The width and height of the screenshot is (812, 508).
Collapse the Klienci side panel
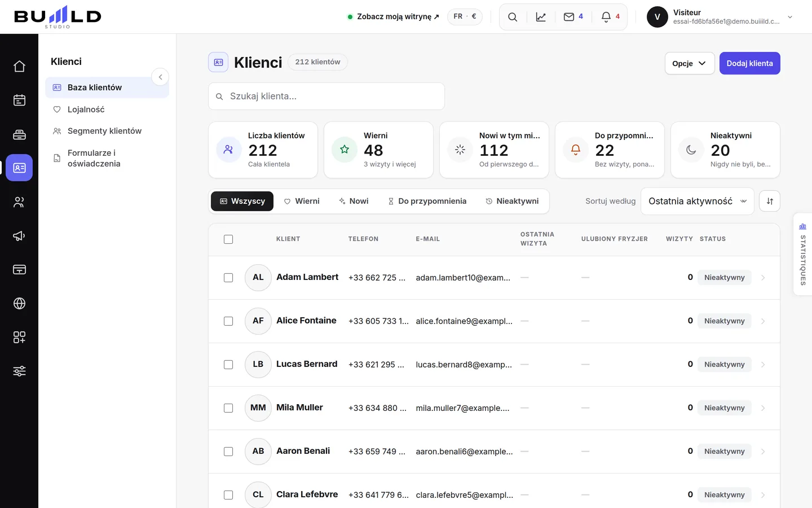tap(160, 77)
